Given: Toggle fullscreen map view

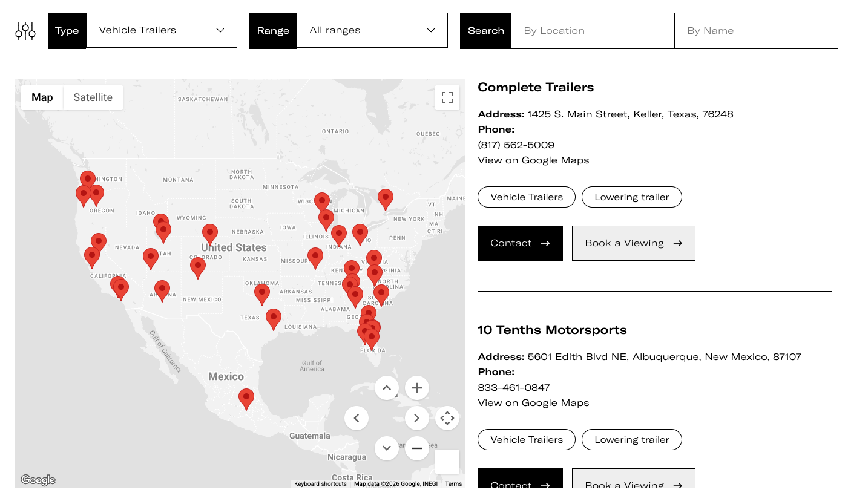Looking at the screenshot, I should (447, 97).
